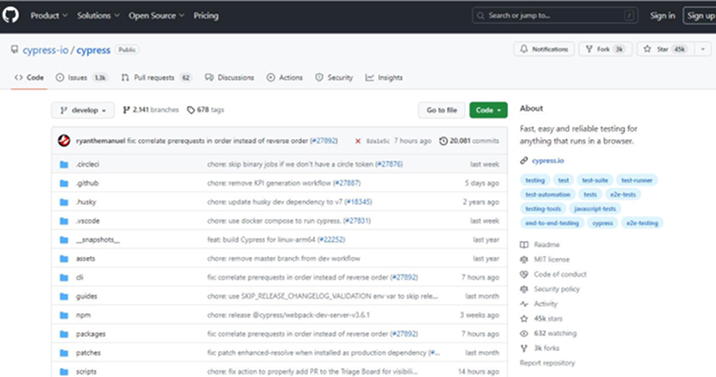
Task: Open the assets folder
Action: tap(85, 258)
